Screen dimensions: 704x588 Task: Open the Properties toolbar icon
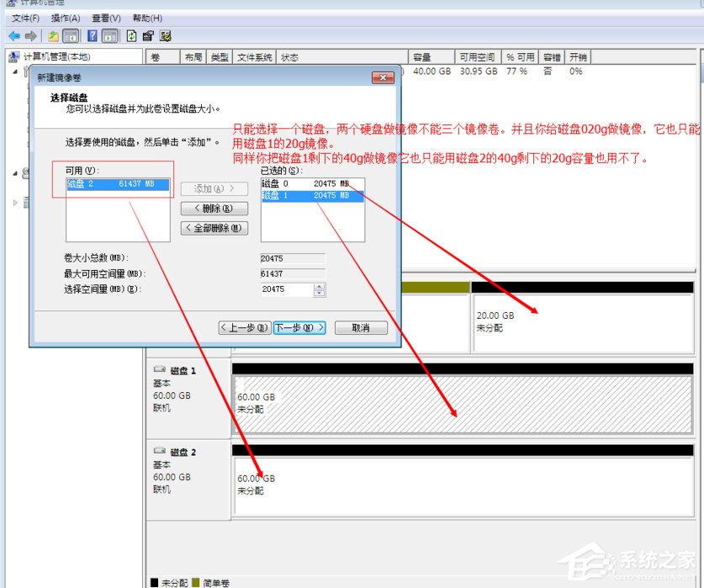point(148,35)
